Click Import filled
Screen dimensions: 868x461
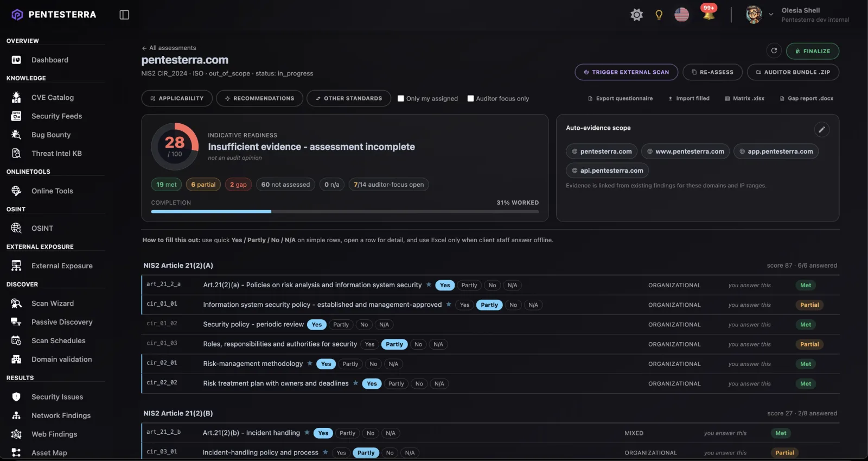click(688, 98)
